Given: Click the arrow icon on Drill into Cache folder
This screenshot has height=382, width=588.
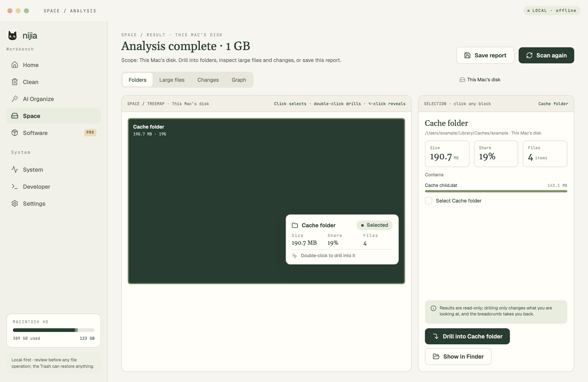Looking at the screenshot, I should coord(436,336).
